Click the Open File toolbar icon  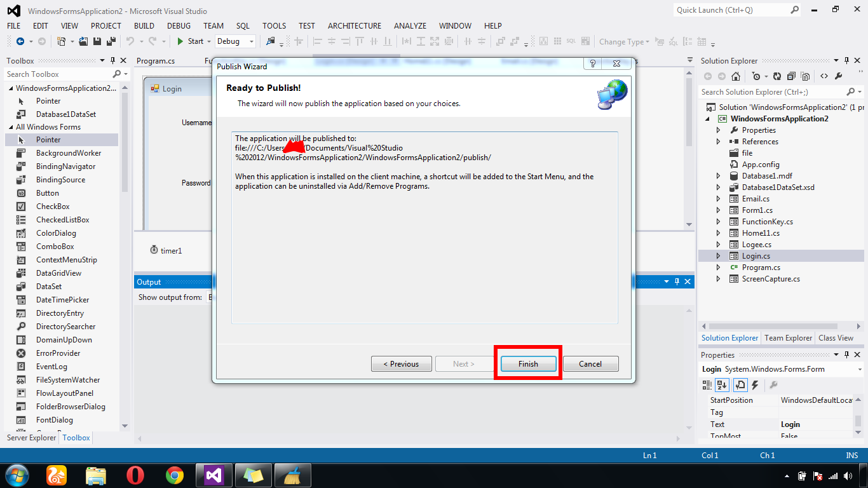tap(84, 41)
